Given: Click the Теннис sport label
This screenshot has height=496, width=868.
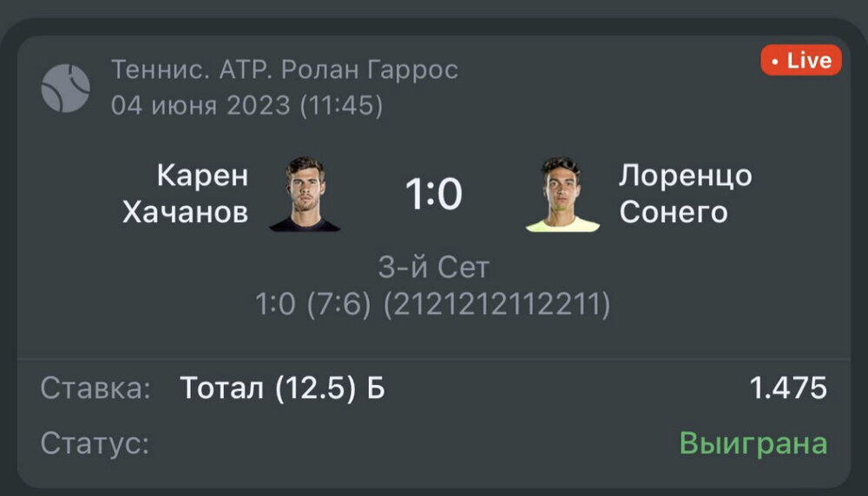Looking at the screenshot, I should coord(149,69).
